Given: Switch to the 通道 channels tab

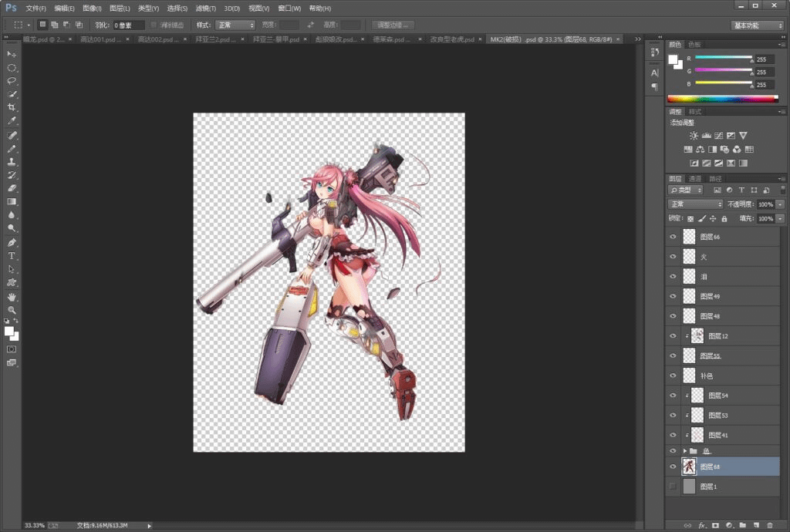Looking at the screenshot, I should tap(695, 179).
